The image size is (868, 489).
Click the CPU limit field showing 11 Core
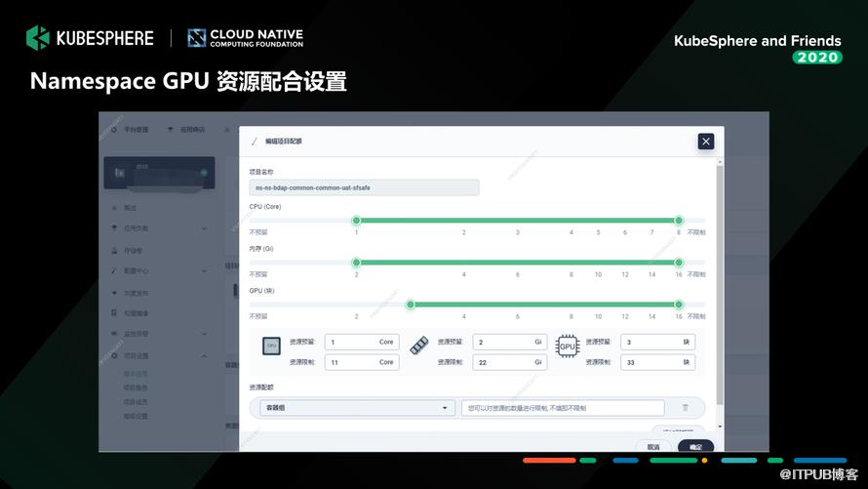click(x=362, y=362)
